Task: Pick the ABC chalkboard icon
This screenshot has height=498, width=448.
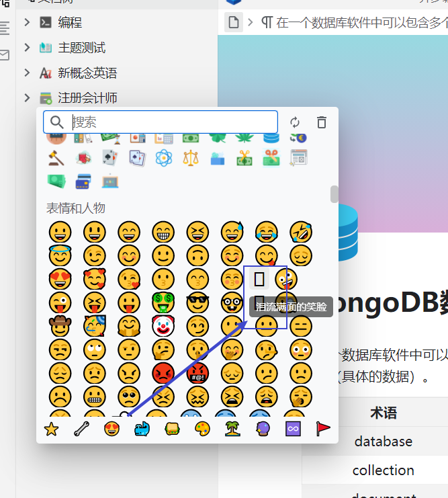Action: click(110, 181)
